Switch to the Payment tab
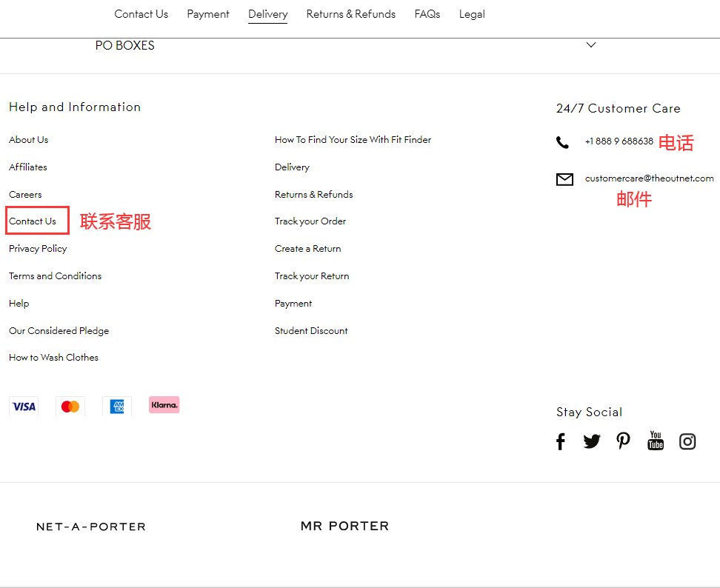 coord(208,14)
